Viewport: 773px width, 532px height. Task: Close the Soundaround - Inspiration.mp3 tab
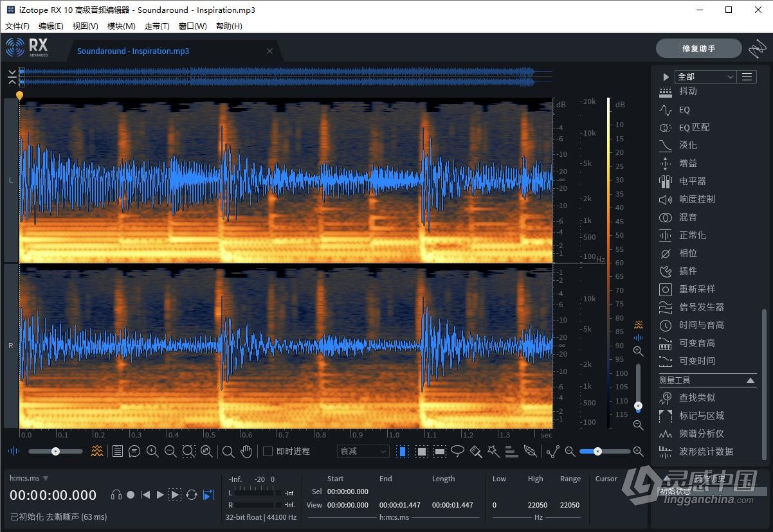[270, 51]
